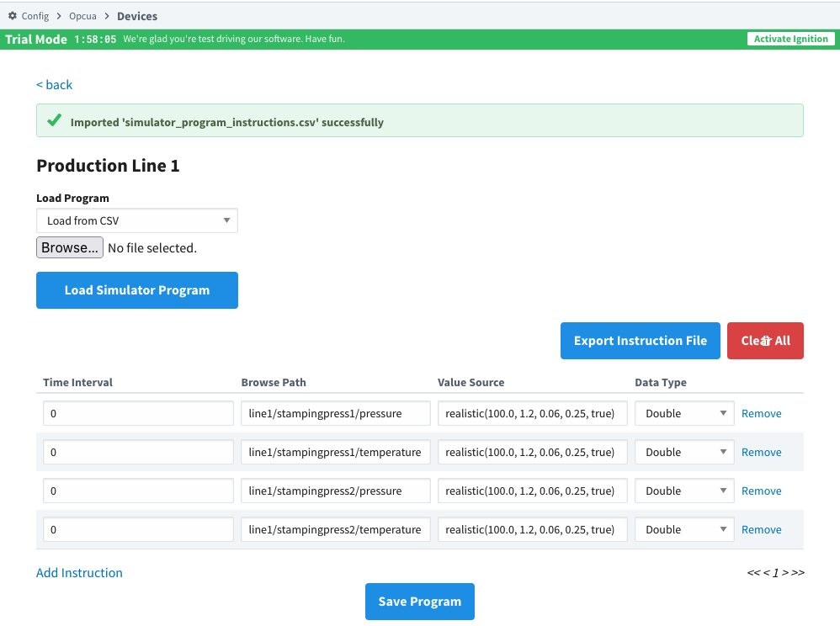The width and height of the screenshot is (840, 626).
Task: Open the Config breadcrumb link
Action: (35, 16)
